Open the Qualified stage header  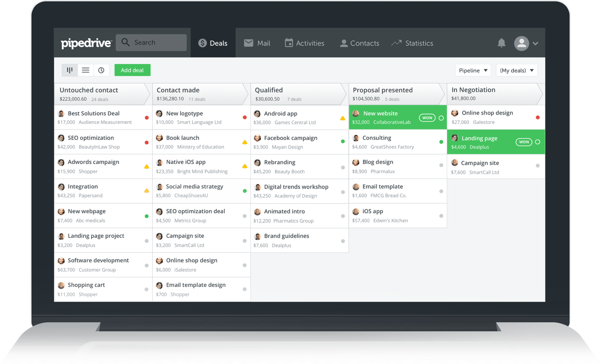coord(299,94)
